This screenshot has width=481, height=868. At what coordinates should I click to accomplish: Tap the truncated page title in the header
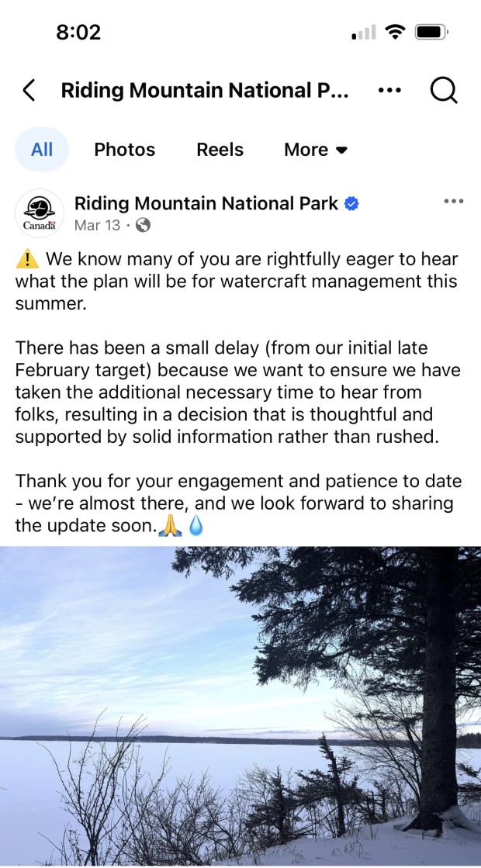(205, 91)
